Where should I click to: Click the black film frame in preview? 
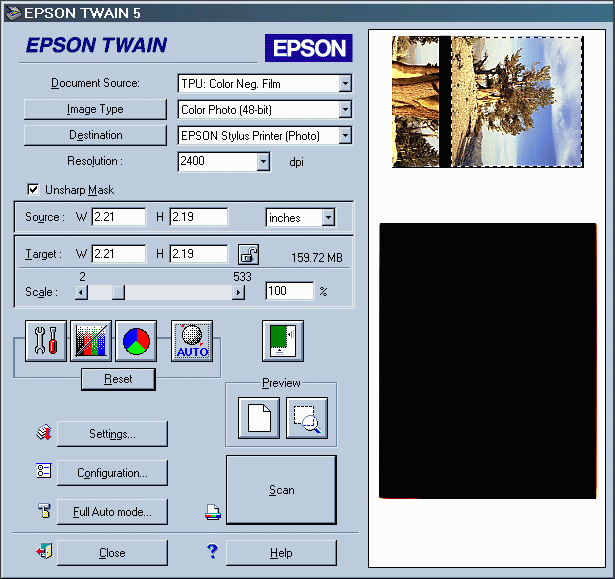[488, 361]
